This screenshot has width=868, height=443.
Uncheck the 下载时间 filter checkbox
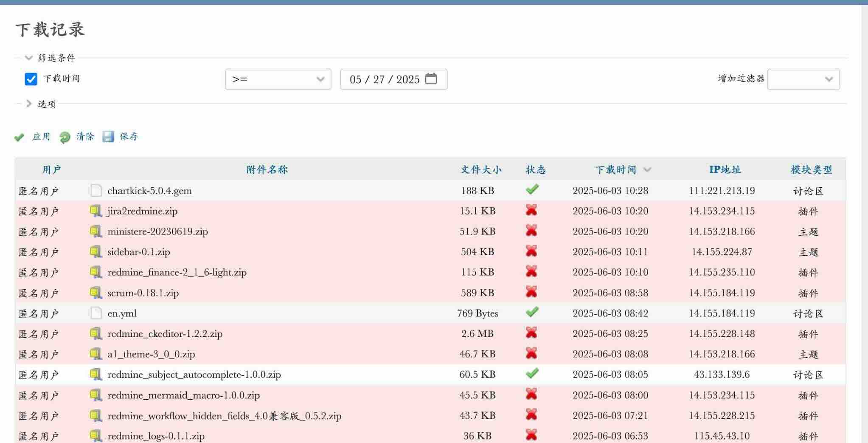tap(31, 79)
